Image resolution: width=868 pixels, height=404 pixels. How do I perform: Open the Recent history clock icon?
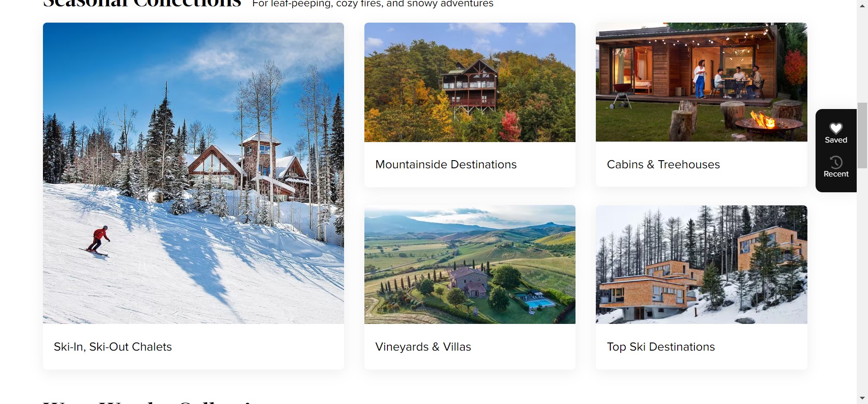coord(836,162)
